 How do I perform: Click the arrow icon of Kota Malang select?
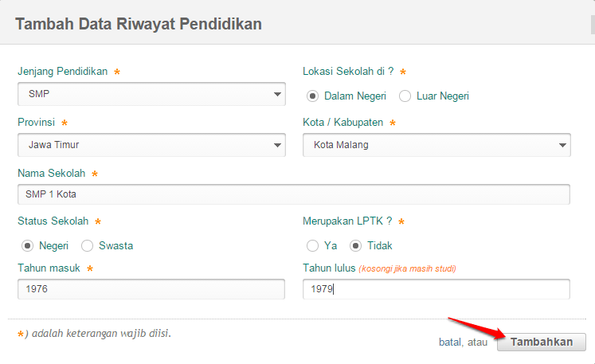point(562,145)
